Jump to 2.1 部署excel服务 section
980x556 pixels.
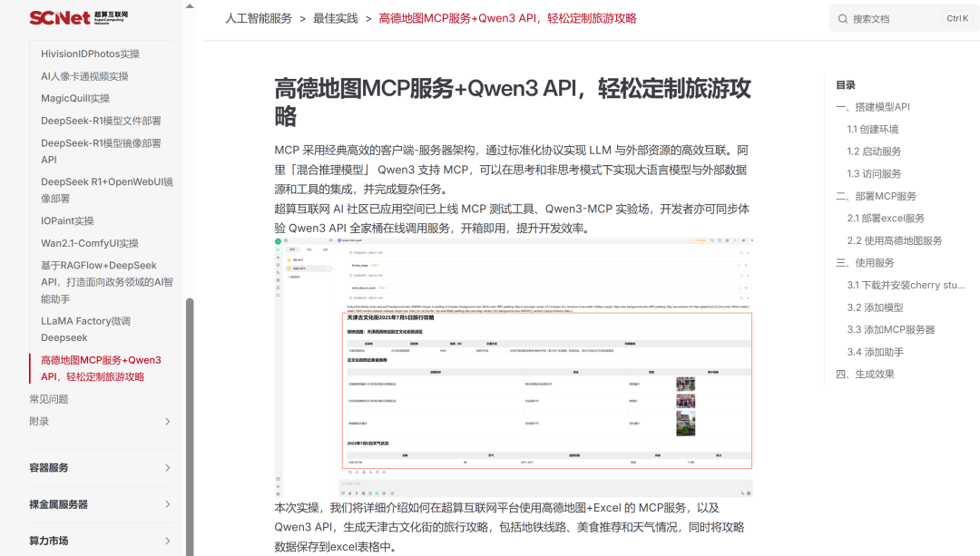[x=886, y=218]
